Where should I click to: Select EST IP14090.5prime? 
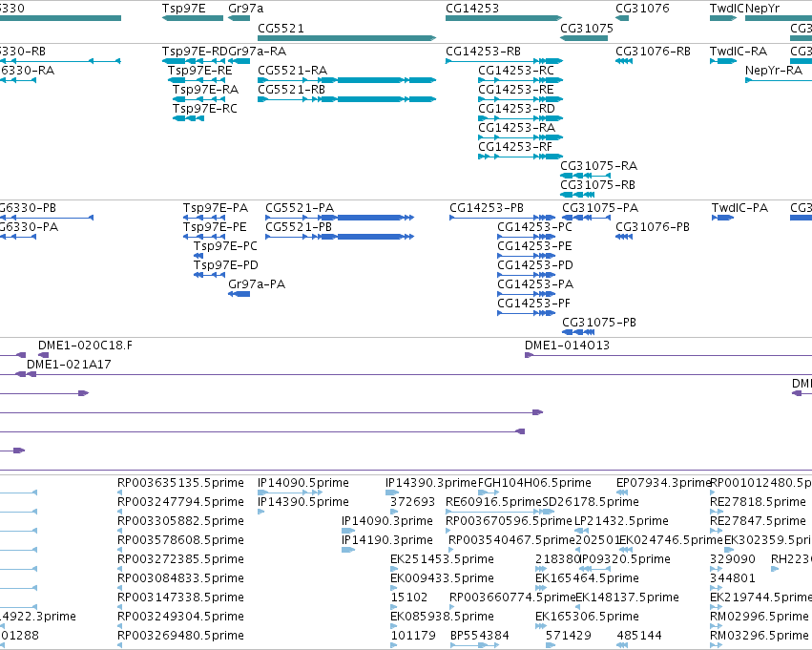[302, 483]
